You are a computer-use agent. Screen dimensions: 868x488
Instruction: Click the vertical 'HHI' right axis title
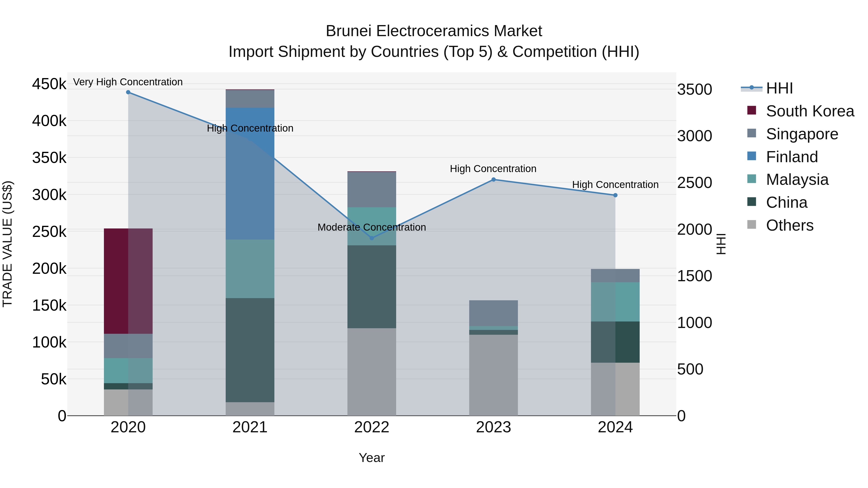721,244
